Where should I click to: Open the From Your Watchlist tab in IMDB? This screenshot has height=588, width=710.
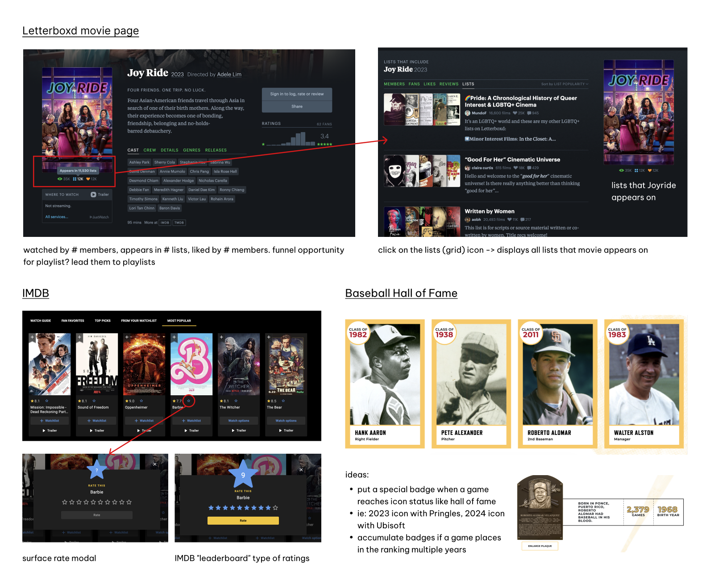(139, 321)
